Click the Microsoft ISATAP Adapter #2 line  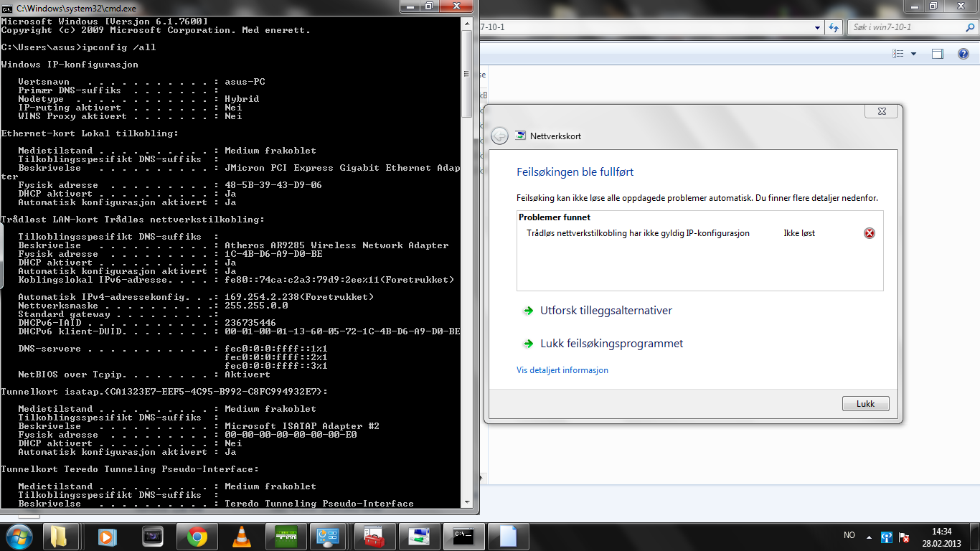pos(199,426)
